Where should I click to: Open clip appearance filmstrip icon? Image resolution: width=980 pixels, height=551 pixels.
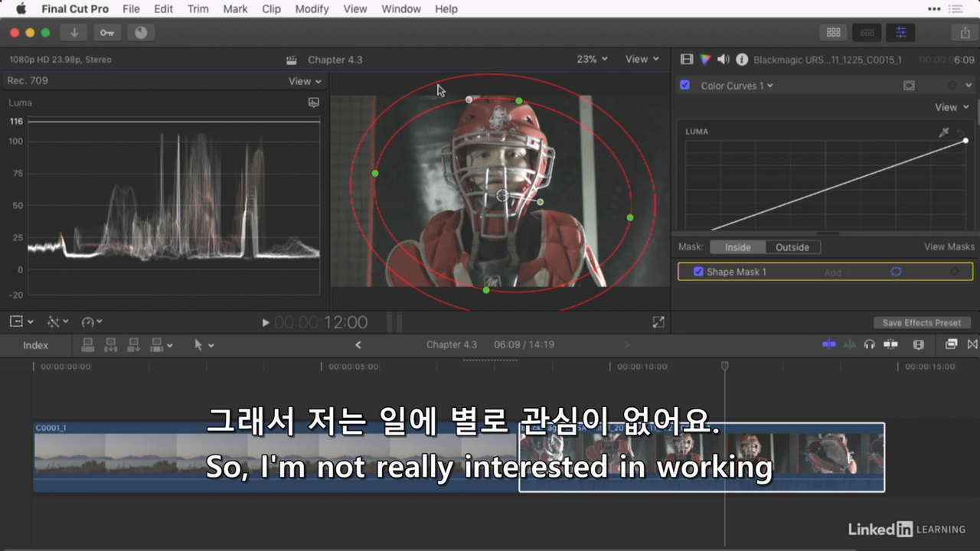coord(919,344)
